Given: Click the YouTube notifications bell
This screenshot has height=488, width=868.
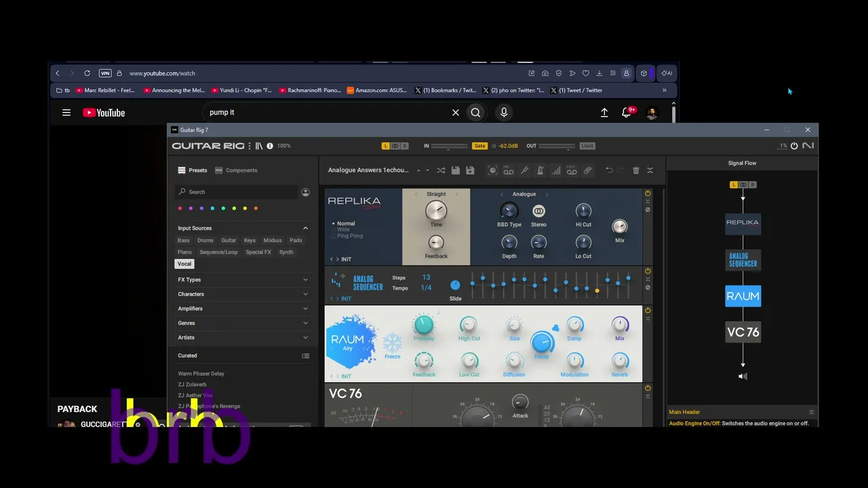Looking at the screenshot, I should click(x=626, y=113).
